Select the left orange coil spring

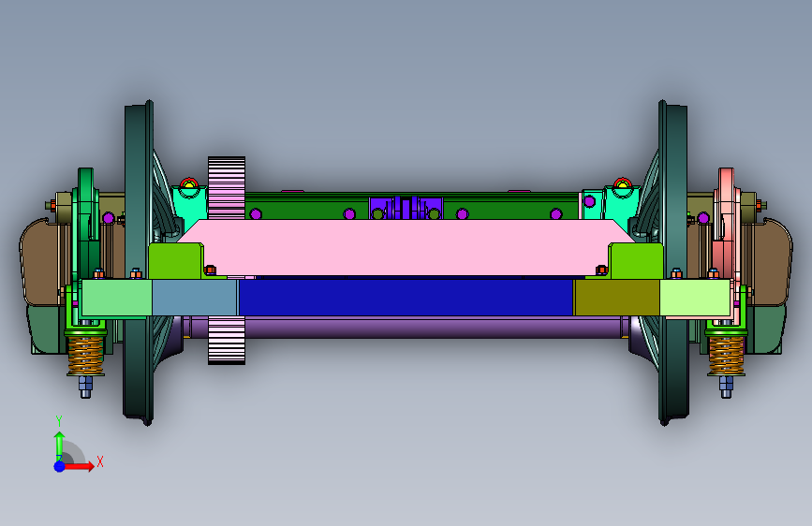click(86, 355)
